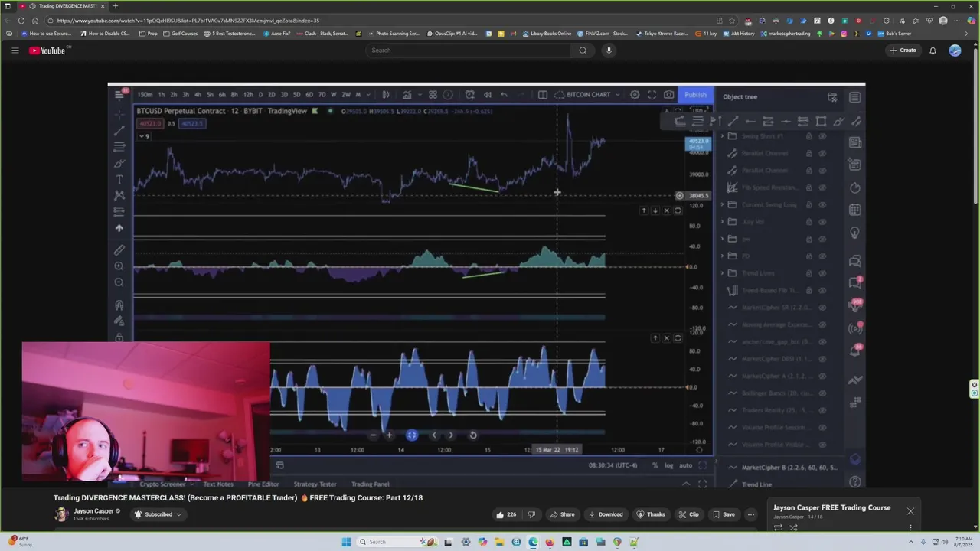Download the video
This screenshot has height=551, width=980.
[x=606, y=514]
